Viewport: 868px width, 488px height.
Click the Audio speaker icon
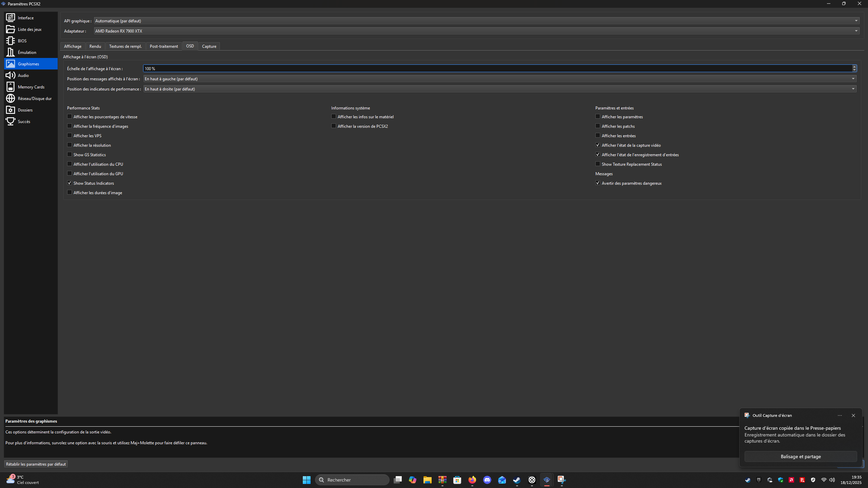[11, 75]
